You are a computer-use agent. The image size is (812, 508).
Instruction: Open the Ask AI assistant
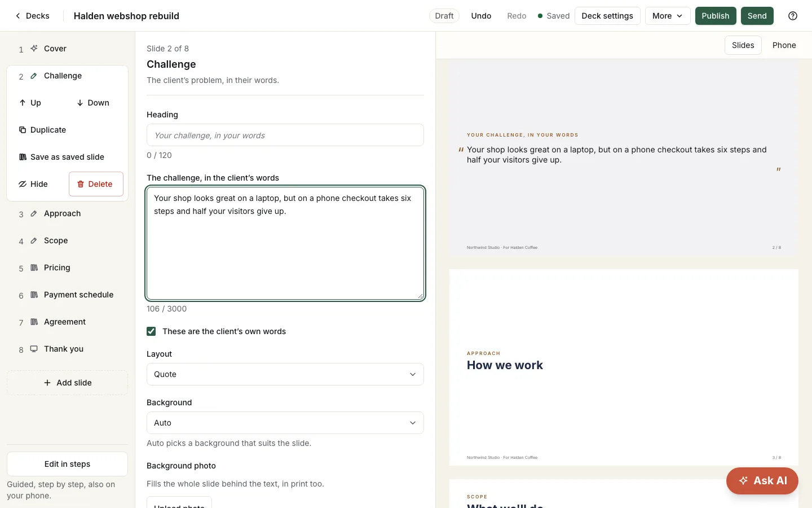point(762,481)
